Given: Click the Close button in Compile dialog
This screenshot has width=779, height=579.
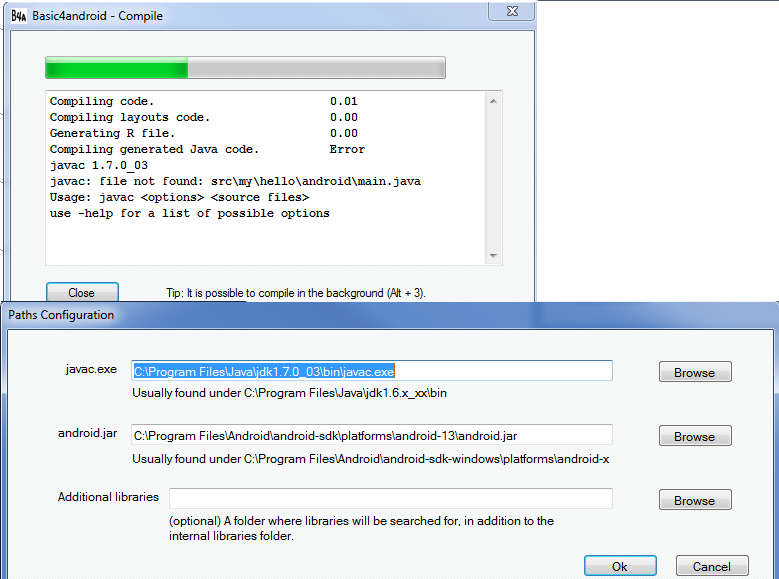Looking at the screenshot, I should click(82, 293).
